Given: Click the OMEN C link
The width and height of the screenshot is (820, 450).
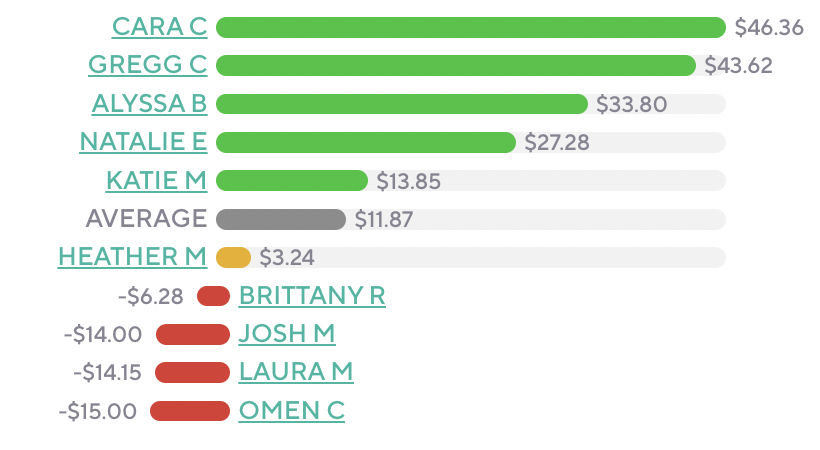Looking at the screenshot, I should (x=291, y=410).
